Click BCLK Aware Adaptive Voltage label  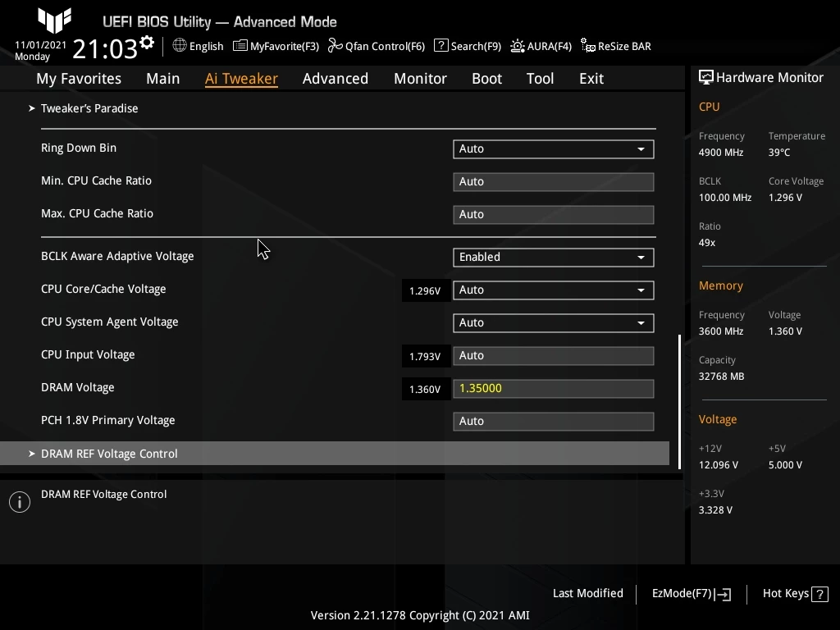117,256
